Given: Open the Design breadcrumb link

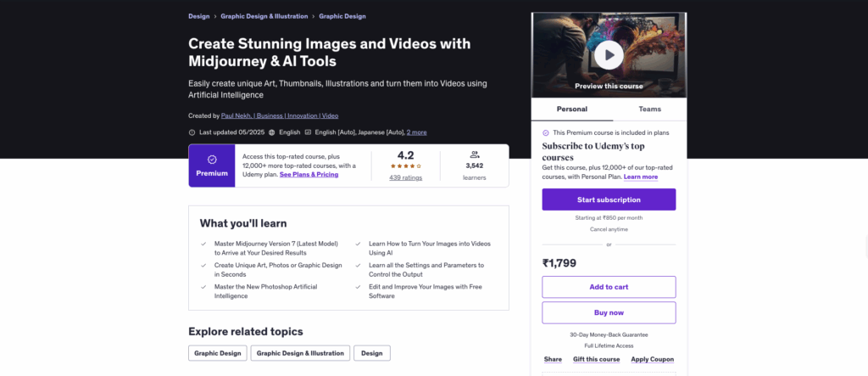Looking at the screenshot, I should (x=198, y=16).
